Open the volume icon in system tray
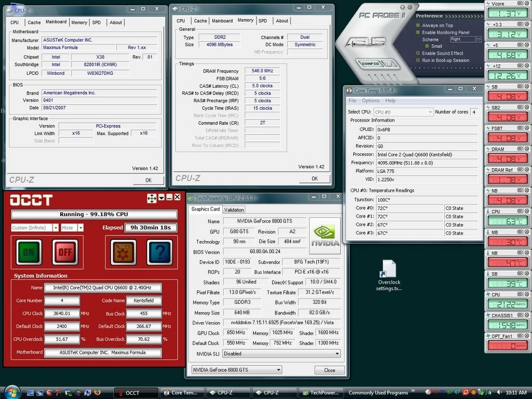The width and height of the screenshot is (532, 399). (499, 392)
